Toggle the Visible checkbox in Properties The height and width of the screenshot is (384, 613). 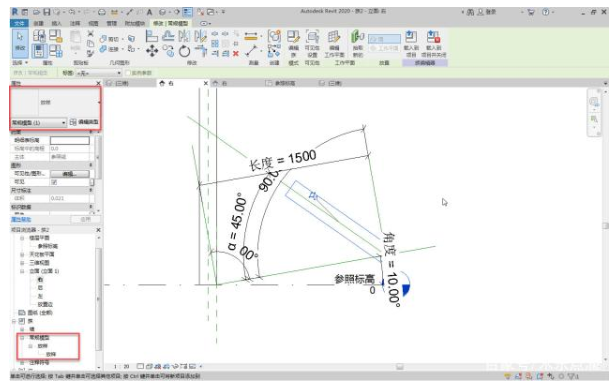[x=54, y=182]
